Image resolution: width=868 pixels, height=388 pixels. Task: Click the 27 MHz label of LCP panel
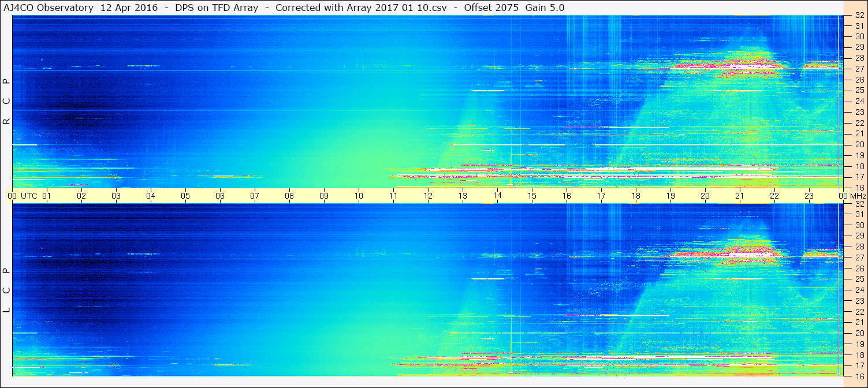point(859,258)
